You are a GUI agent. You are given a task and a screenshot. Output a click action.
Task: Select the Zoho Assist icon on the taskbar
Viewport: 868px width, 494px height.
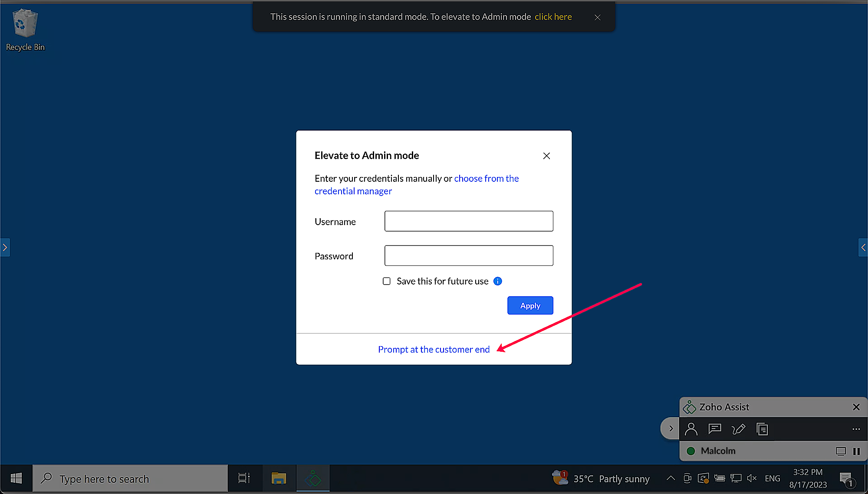tap(312, 478)
